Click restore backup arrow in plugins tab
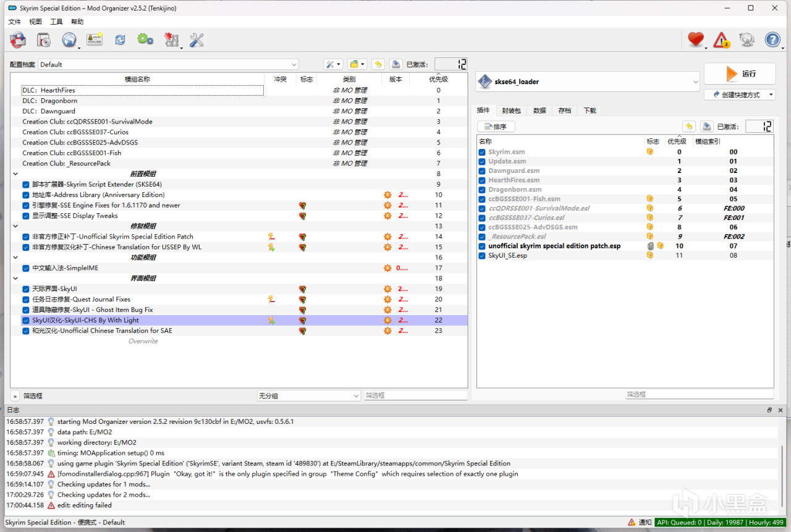This screenshot has height=532, width=791. (x=689, y=126)
